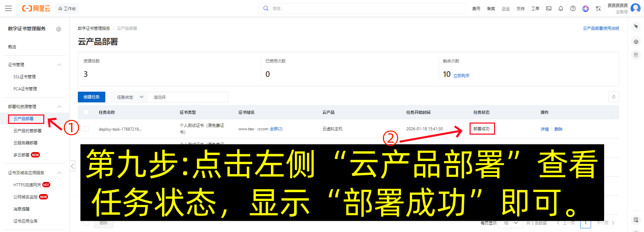Screen dimensions: 644x232
Task: Open the 企业 menu in the top bar
Action: [506, 9]
